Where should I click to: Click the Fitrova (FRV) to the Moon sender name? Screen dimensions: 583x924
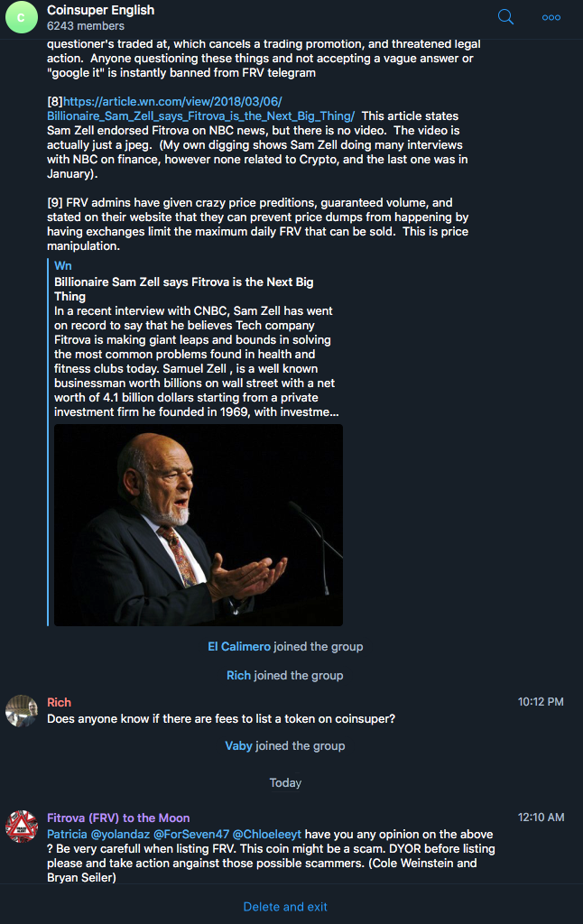click(118, 818)
